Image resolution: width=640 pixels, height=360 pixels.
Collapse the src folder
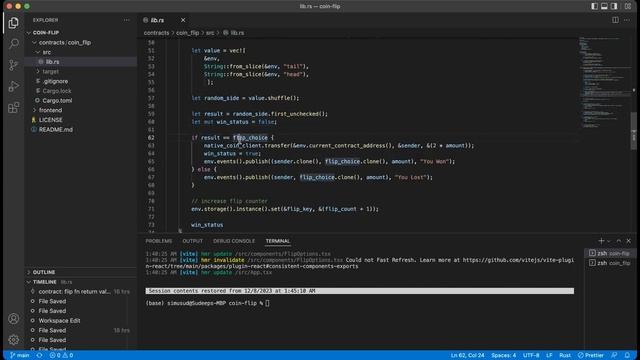coord(81,52)
